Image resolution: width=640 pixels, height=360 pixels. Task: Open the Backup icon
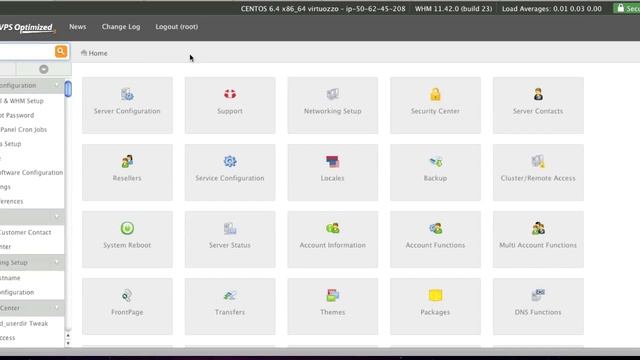[435, 162]
